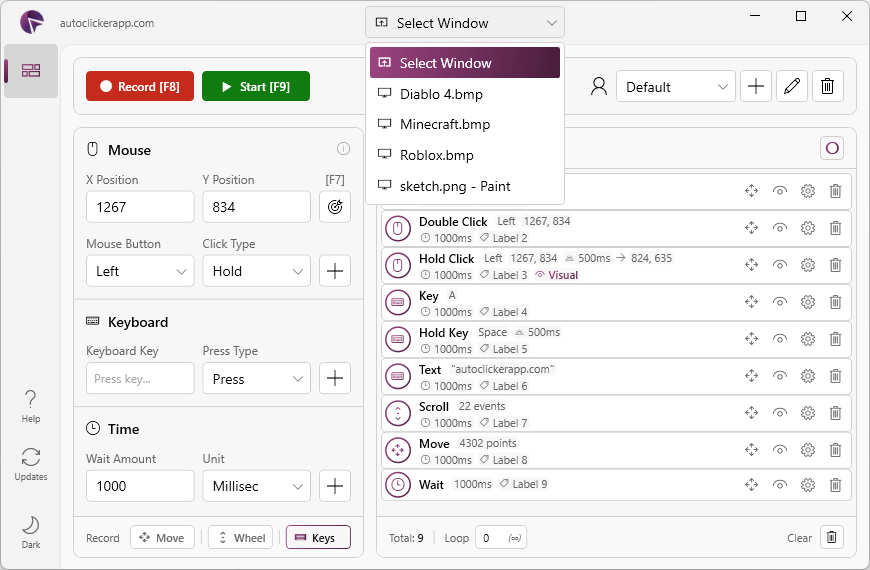Toggle Wheel recording option
The height and width of the screenshot is (570, 870).
(x=240, y=537)
